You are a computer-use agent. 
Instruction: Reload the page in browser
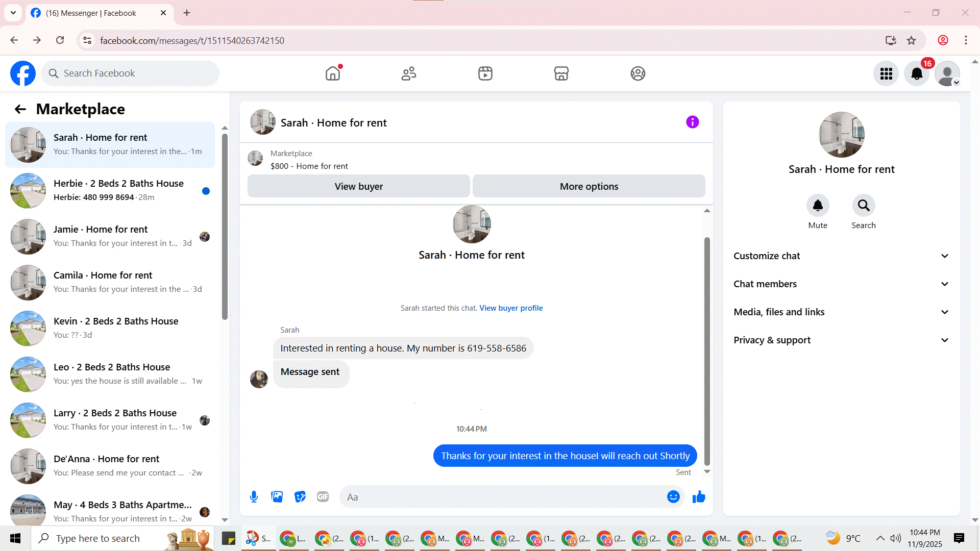[x=60, y=40]
